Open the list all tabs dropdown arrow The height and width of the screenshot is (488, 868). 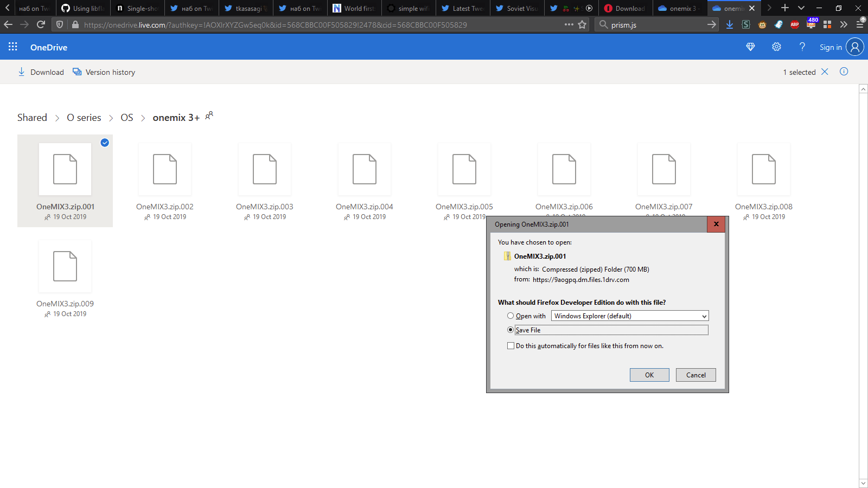[x=801, y=8]
